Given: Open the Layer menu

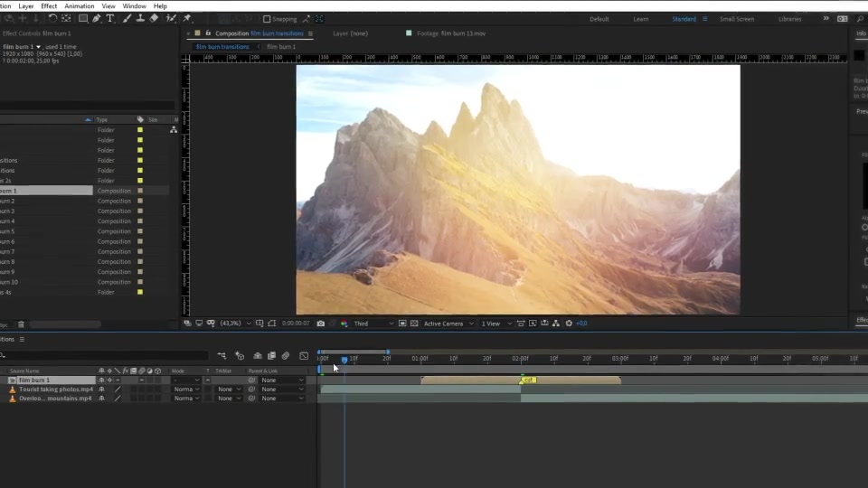Looking at the screenshot, I should (x=26, y=6).
